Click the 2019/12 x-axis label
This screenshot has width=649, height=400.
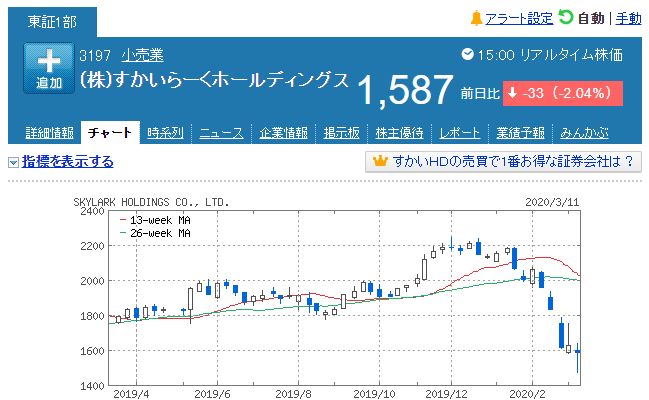pos(446,394)
